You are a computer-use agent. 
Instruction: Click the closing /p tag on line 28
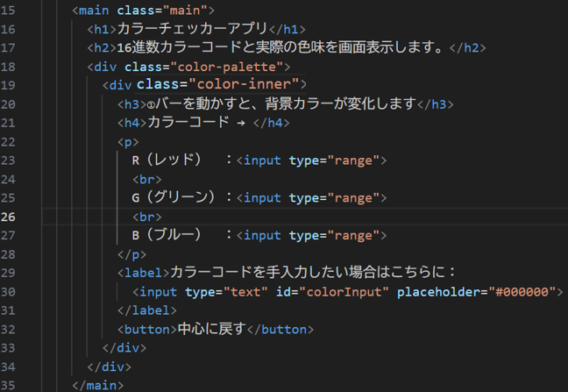[131, 254]
